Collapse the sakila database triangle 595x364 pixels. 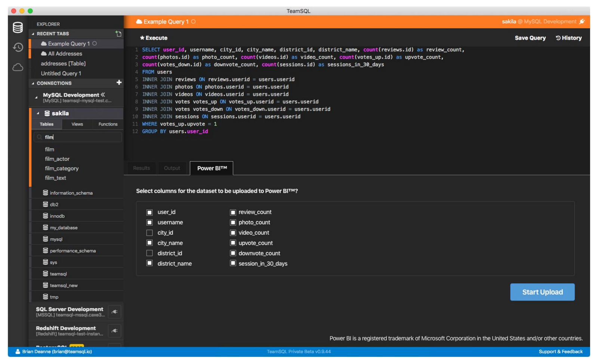click(38, 113)
